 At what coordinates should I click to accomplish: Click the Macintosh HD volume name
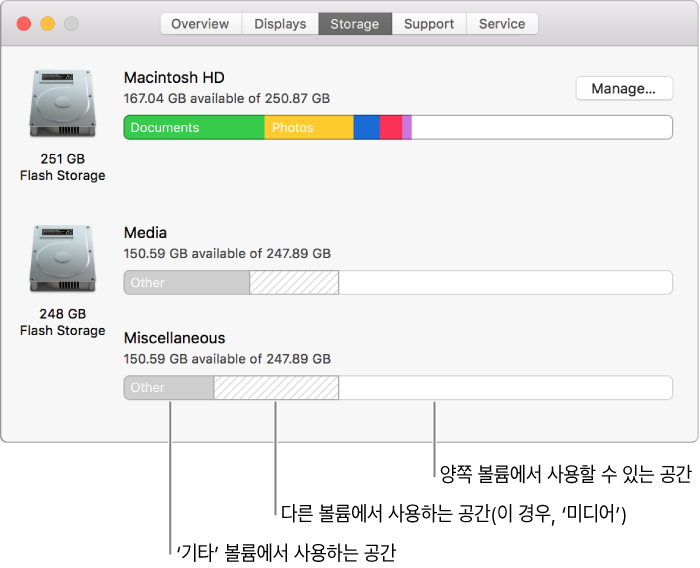tap(174, 78)
